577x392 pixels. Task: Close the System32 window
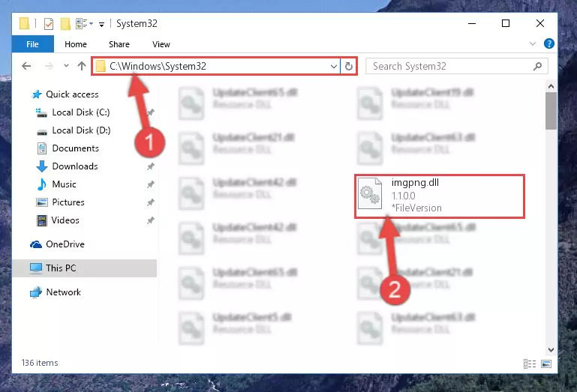(x=539, y=23)
